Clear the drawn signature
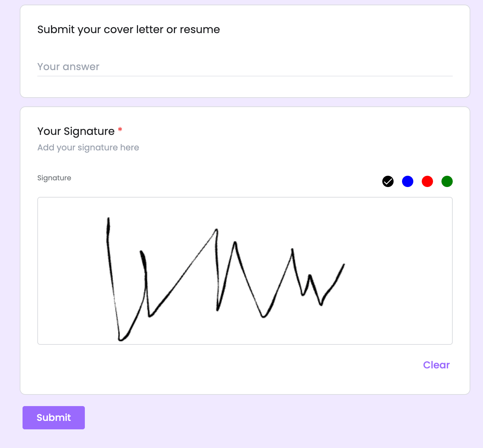The width and height of the screenshot is (483, 448). pyautogui.click(x=436, y=365)
